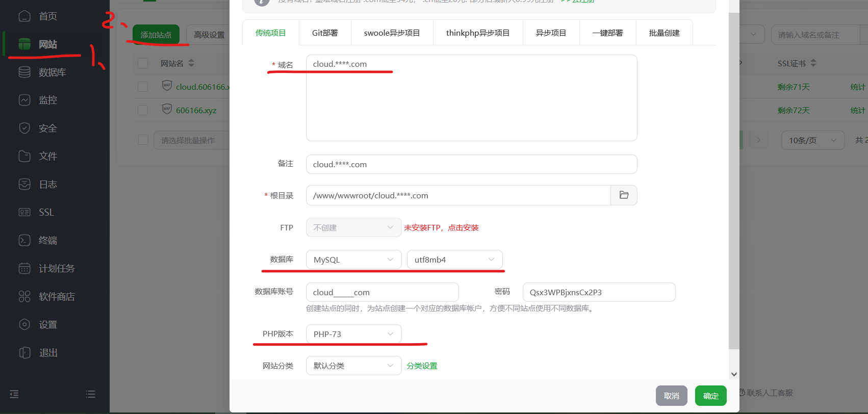Open the 安全 security shield icon
This screenshot has width=868, height=414.
24,128
